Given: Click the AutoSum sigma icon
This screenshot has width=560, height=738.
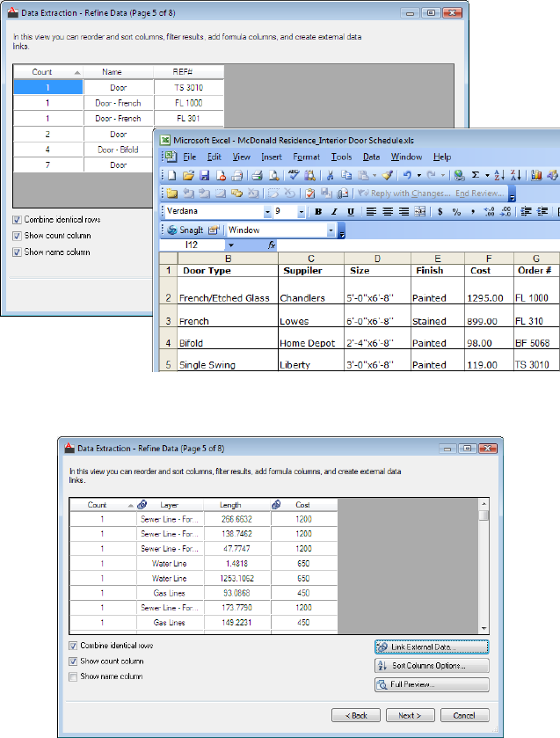Looking at the screenshot, I should click(476, 175).
